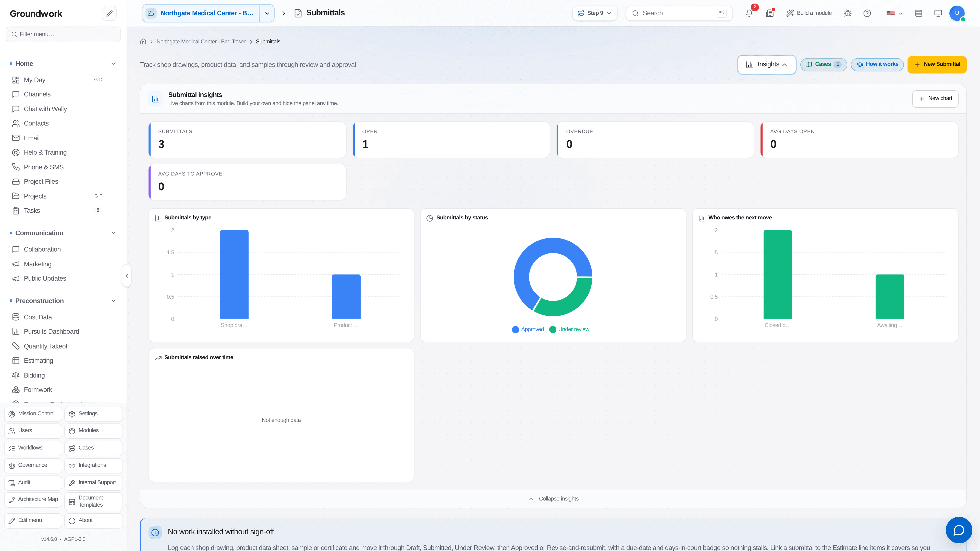Open Mission Control

33,414
